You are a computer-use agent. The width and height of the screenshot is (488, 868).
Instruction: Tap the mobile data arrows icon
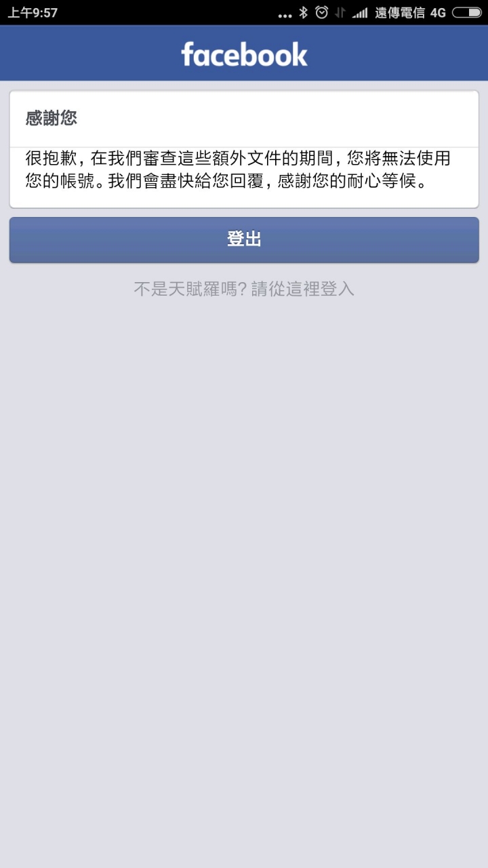(341, 13)
